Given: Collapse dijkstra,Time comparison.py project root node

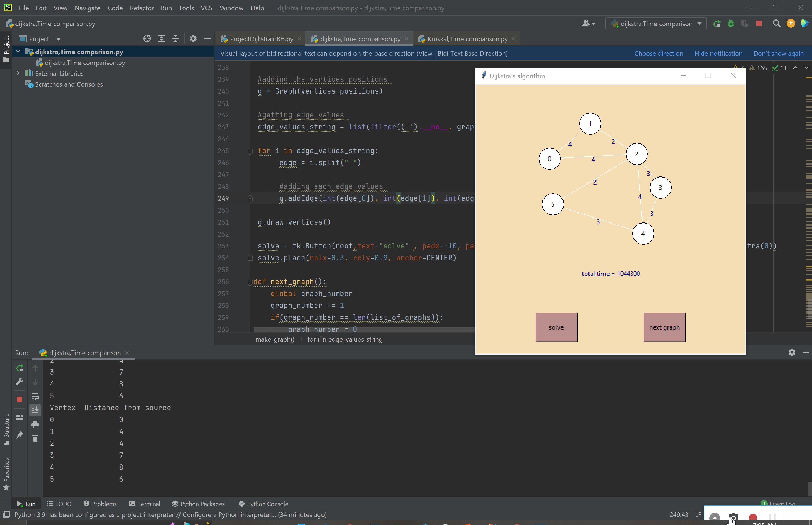Looking at the screenshot, I should click(18, 51).
